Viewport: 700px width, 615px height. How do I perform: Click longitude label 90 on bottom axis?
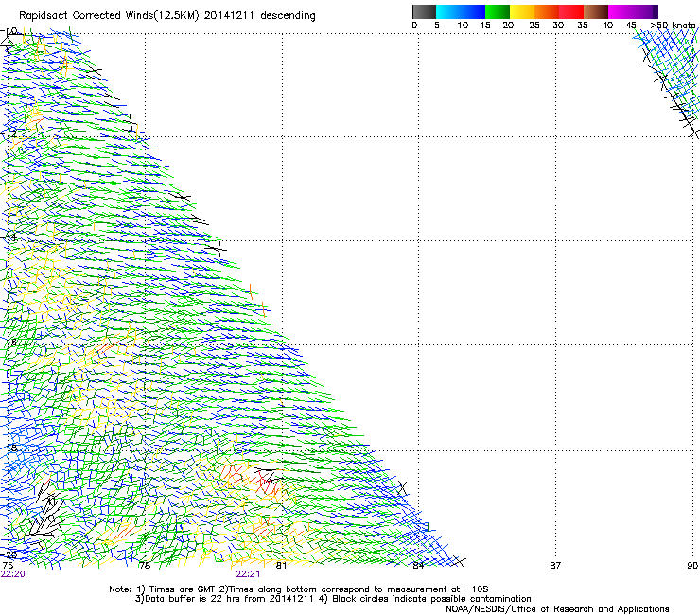point(692,566)
